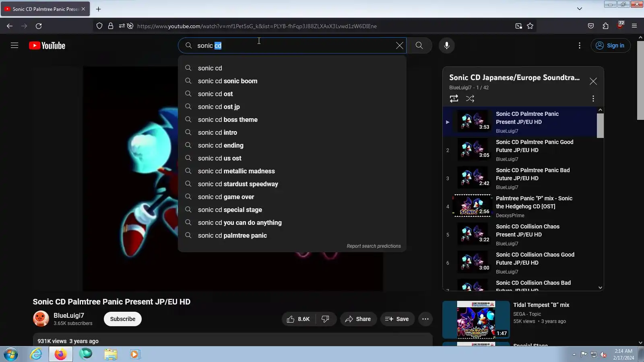
Task: Share this video
Action: click(x=358, y=319)
